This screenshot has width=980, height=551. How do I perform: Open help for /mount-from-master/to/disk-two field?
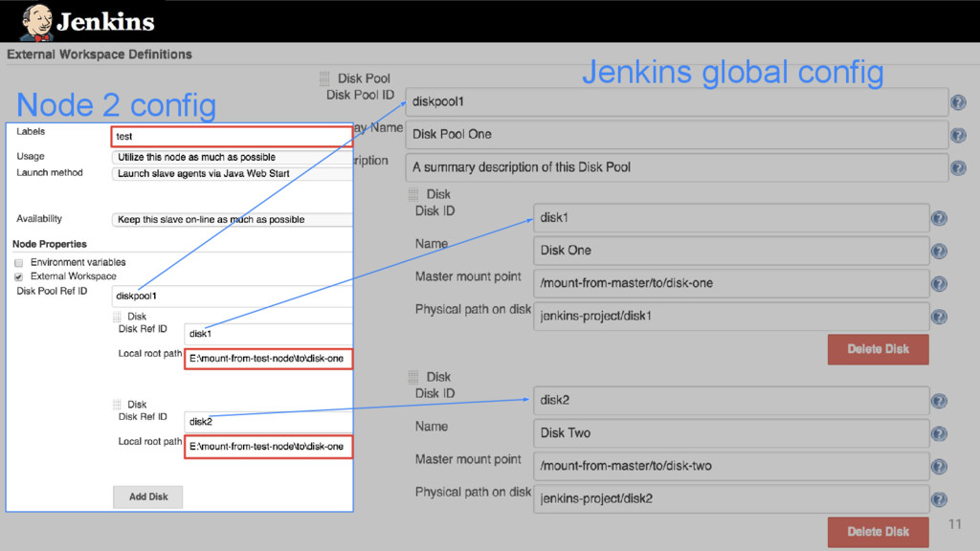pos(939,467)
